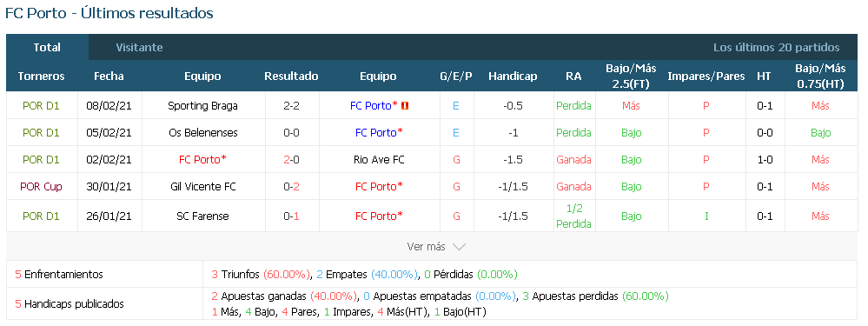The width and height of the screenshot is (868, 326).
Task: Open the SC Farense team link
Action: pos(202,216)
